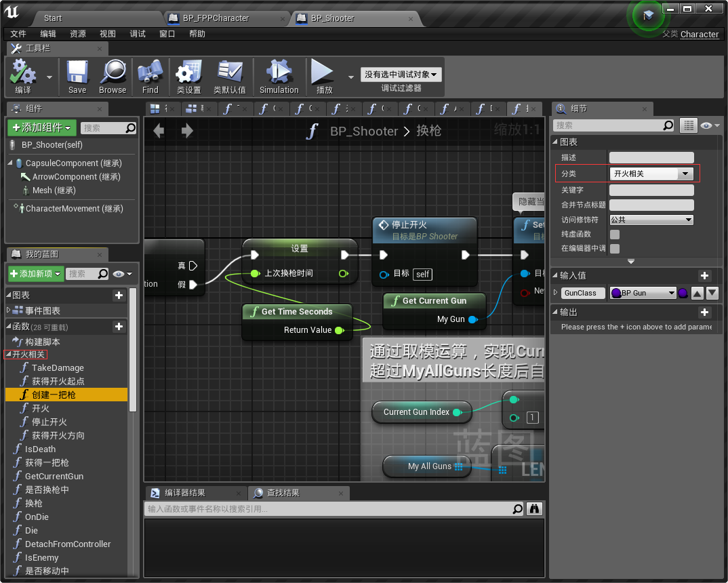Select the DetachFromController function
Viewport: 728px width, 583px height.
[x=68, y=544]
